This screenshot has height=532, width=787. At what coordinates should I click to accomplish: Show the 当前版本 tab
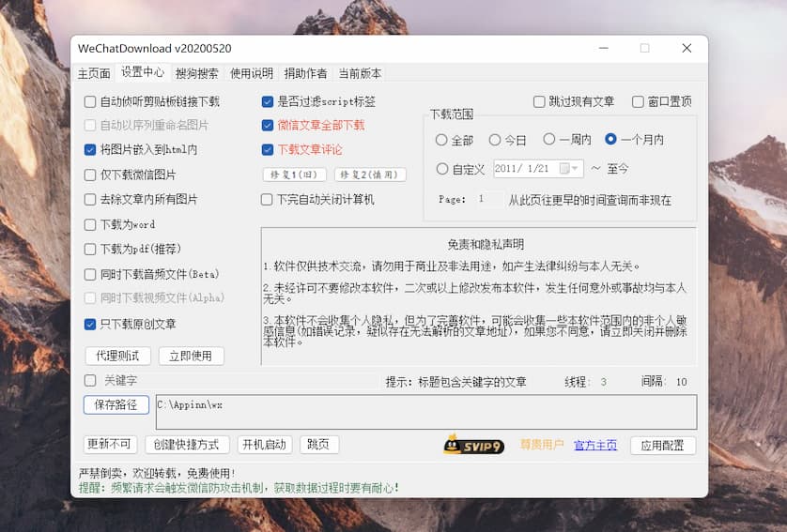tap(360, 74)
